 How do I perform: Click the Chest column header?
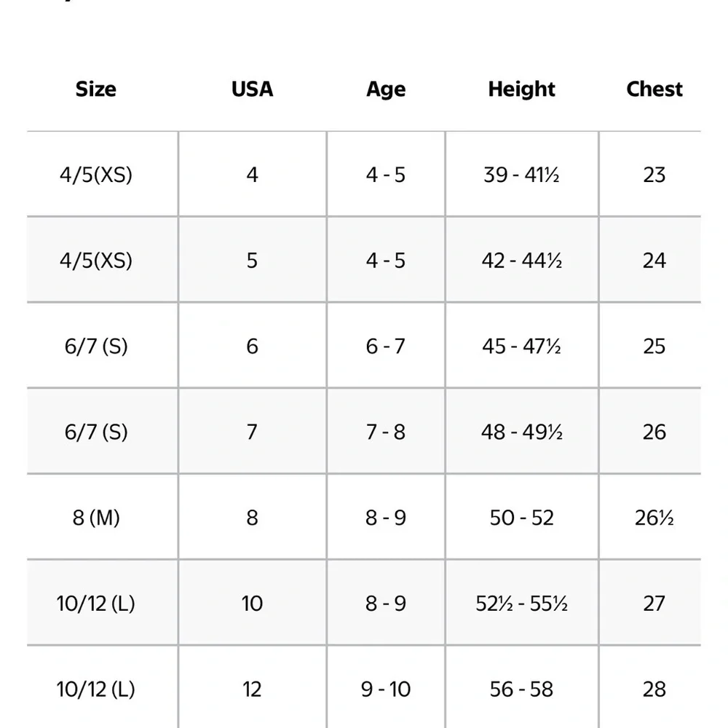[x=654, y=89]
